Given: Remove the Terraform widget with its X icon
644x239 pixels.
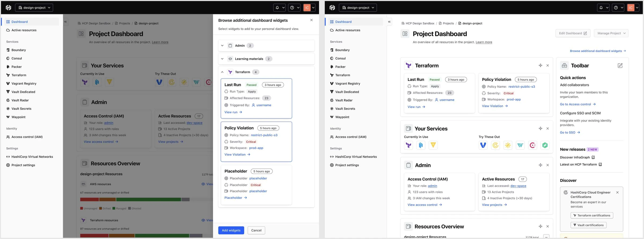Looking at the screenshot, I should (548, 65).
